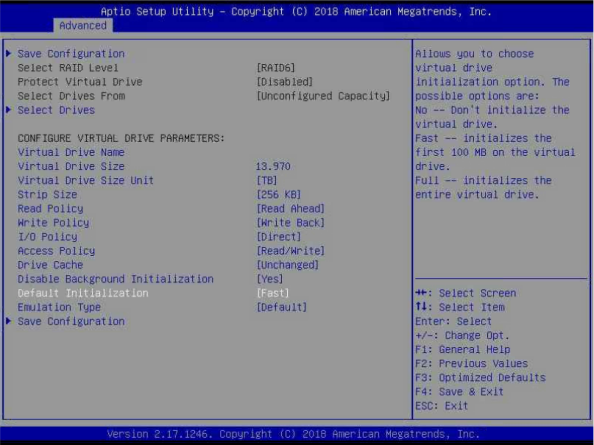Select the top Save Configuration entry
The image size is (594, 445).
coord(71,54)
